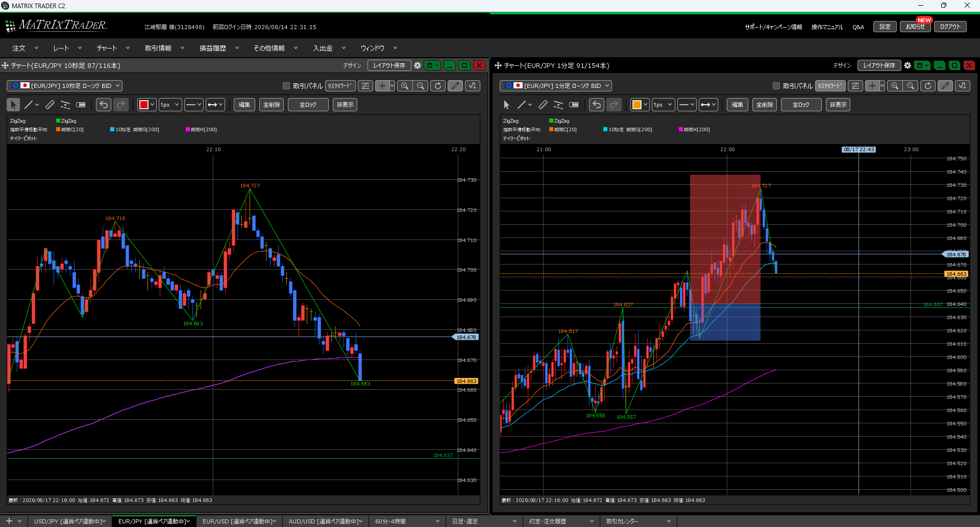Viewport: 980px width, 527px height.
Task: Open お知らせ notifications
Action: pyautogui.click(x=915, y=27)
